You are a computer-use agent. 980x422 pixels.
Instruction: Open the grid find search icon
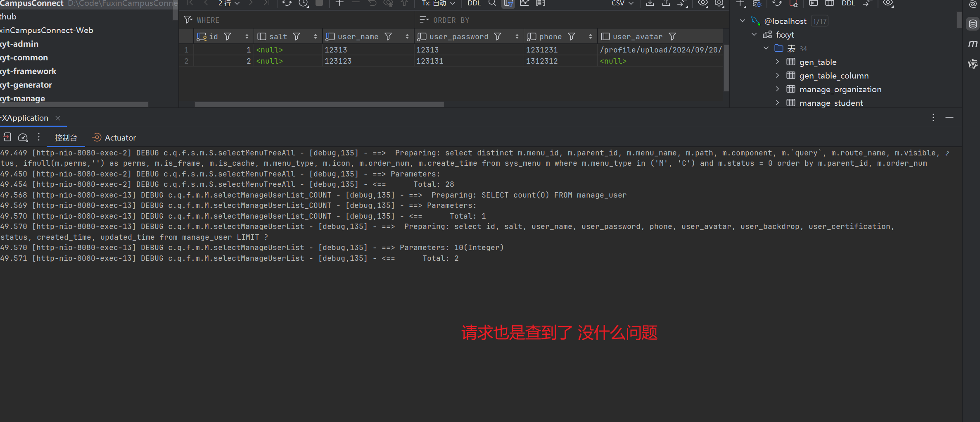coord(492,3)
